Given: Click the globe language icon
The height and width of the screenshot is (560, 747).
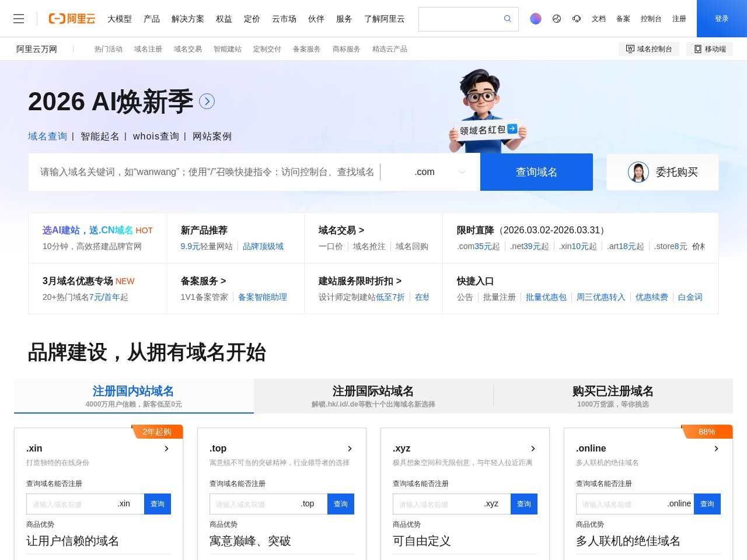Looking at the screenshot, I should 556,19.
